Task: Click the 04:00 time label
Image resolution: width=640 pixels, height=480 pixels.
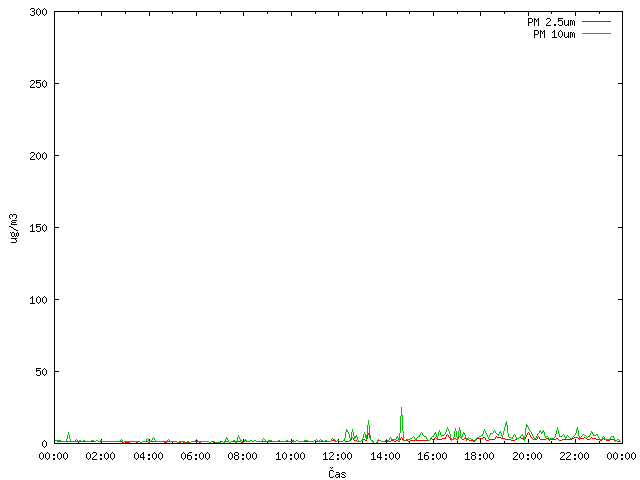Action: click(148, 456)
